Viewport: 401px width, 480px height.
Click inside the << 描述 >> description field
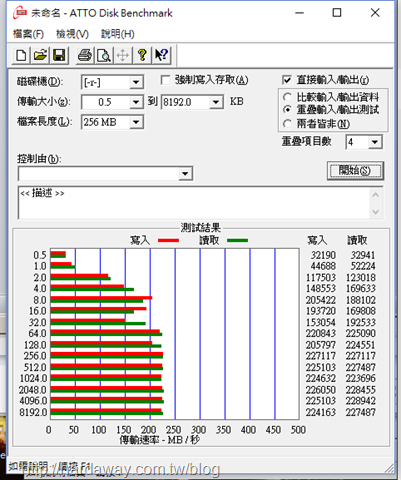pyautogui.click(x=194, y=203)
